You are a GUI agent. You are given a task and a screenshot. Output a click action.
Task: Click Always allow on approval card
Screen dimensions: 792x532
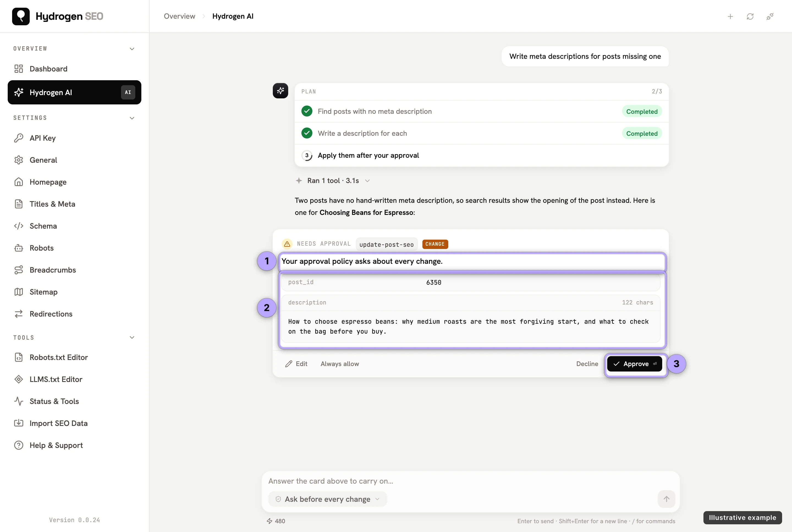click(339, 364)
